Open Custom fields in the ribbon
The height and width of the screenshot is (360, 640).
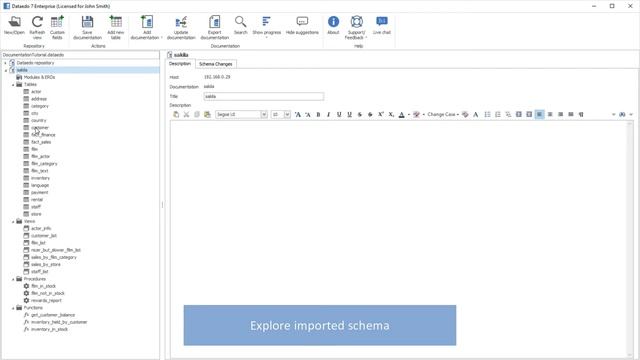point(57,27)
